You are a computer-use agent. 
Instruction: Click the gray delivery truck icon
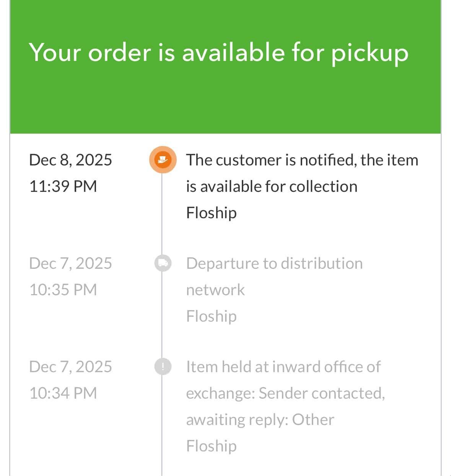click(x=163, y=263)
